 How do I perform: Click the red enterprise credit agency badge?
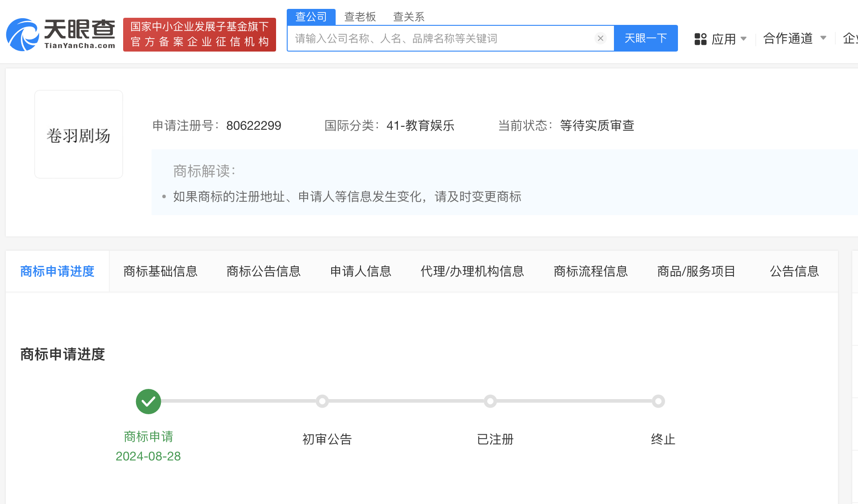tap(199, 34)
